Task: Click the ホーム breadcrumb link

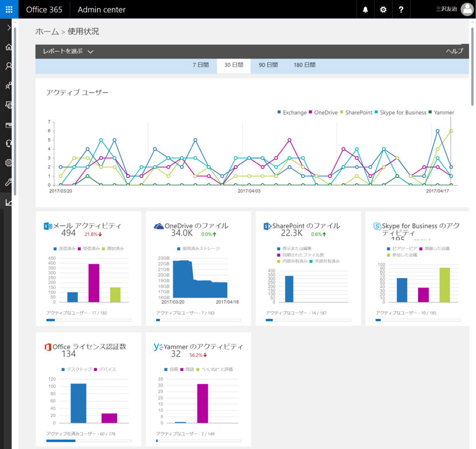Action: pyautogui.click(x=47, y=32)
